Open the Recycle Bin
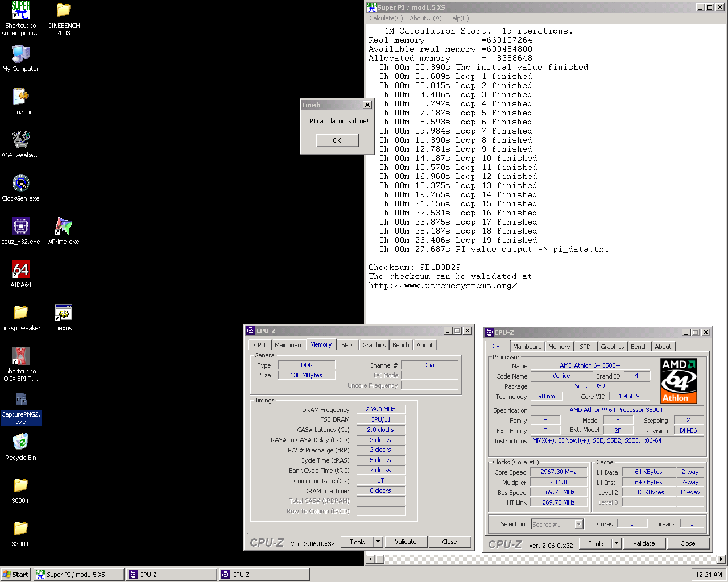This screenshot has width=728, height=582. [21, 443]
